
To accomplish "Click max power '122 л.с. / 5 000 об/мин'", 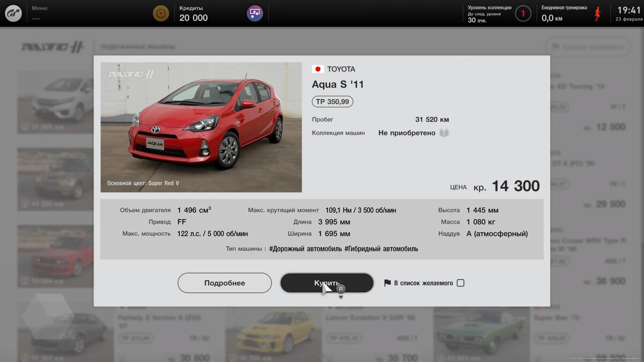I will point(213,234).
